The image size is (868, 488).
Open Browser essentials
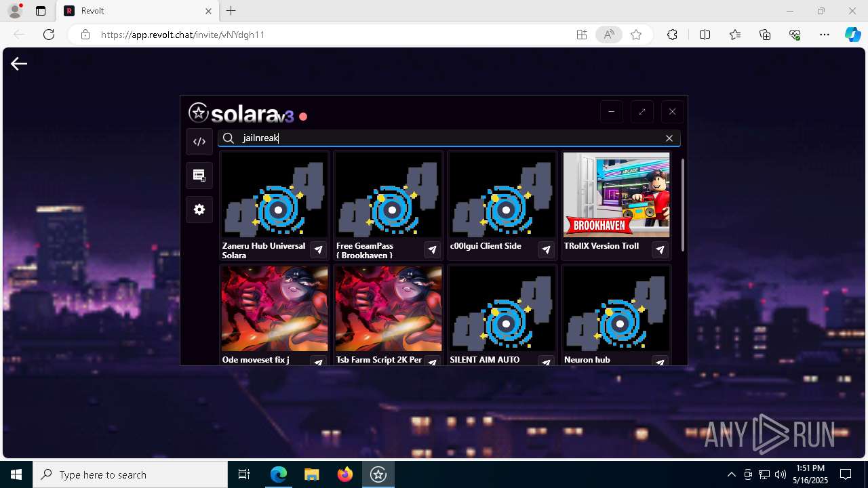click(795, 35)
